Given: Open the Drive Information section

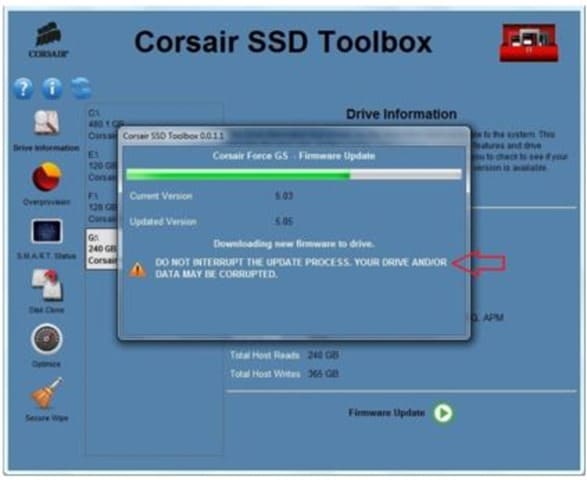Looking at the screenshot, I should pyautogui.click(x=46, y=131).
